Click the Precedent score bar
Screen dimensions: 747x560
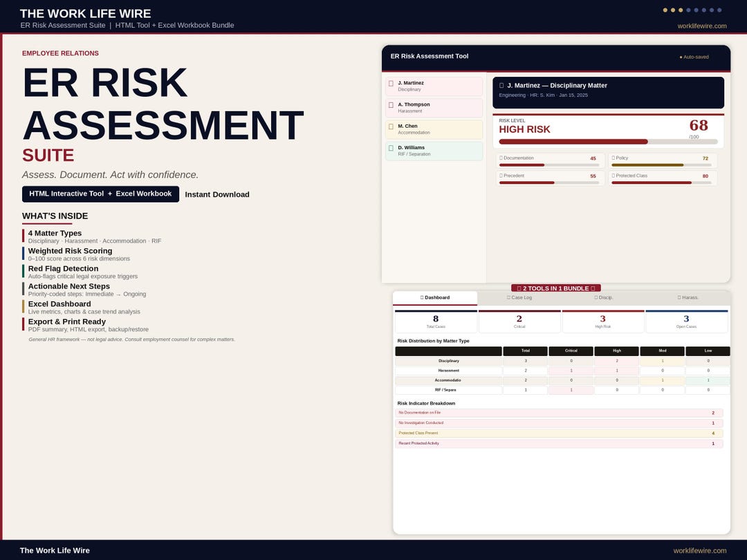(548, 183)
